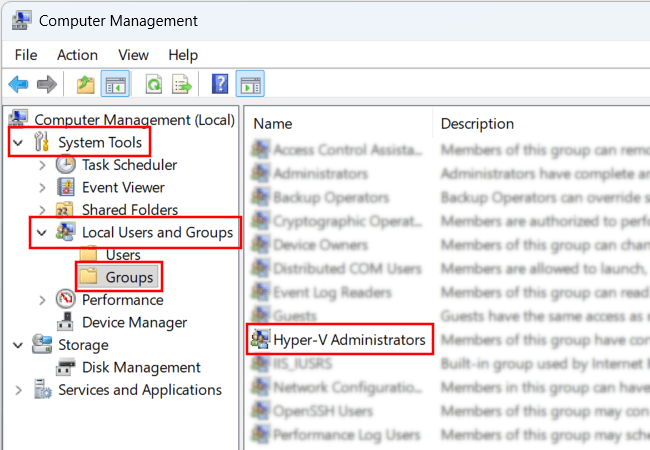This screenshot has width=650, height=450.
Task: Select the Hyper-V Administrators group name
Action: pyautogui.click(x=349, y=340)
